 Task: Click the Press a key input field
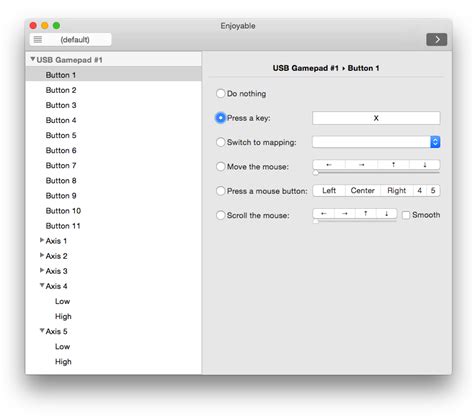(x=376, y=118)
